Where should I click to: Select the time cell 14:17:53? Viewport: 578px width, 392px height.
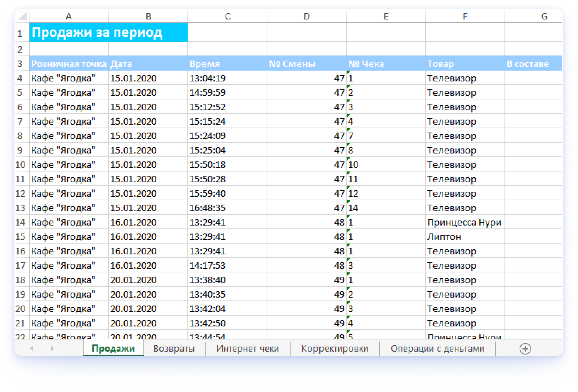click(227, 265)
